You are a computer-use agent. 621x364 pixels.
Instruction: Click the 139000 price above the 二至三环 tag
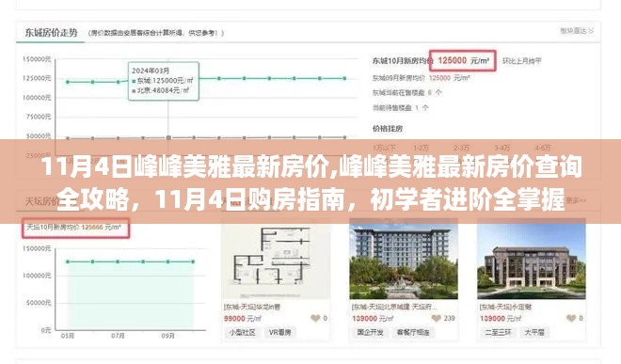pos(501,319)
